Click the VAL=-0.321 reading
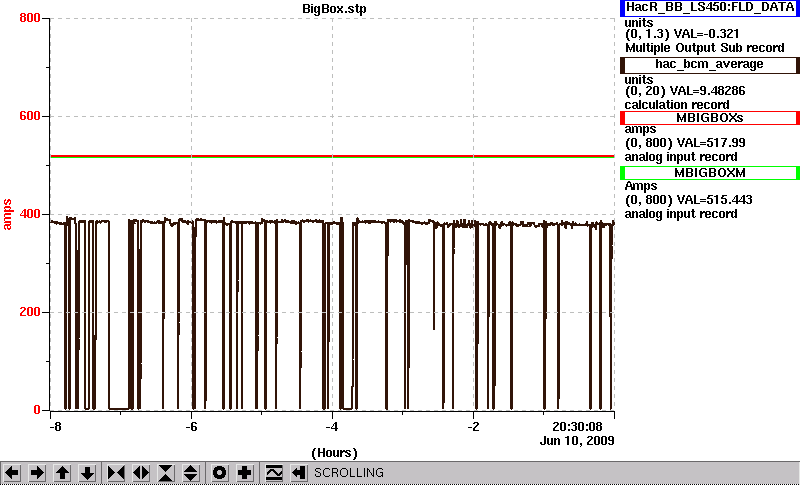The height and width of the screenshot is (485, 800). pos(707,34)
